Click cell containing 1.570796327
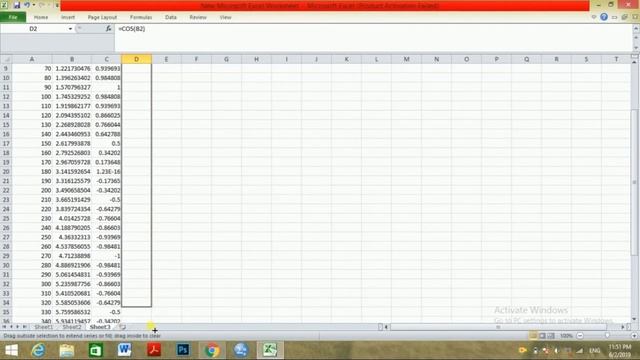The width and height of the screenshot is (640, 360). click(72, 87)
